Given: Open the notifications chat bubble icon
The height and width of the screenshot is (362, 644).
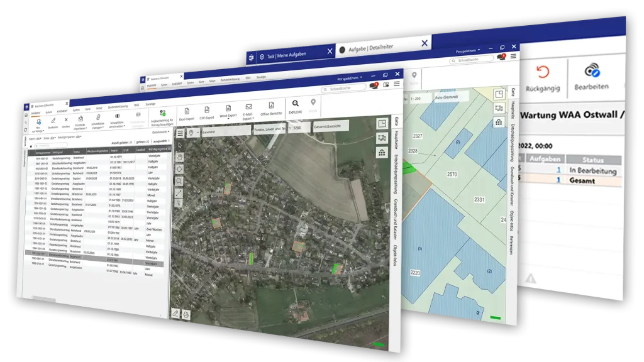Looking at the screenshot, I should (x=375, y=85).
